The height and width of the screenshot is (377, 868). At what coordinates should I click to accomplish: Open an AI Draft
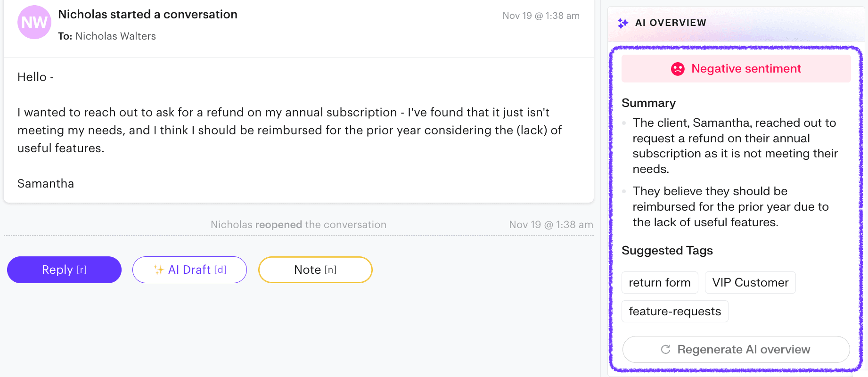[x=189, y=270]
